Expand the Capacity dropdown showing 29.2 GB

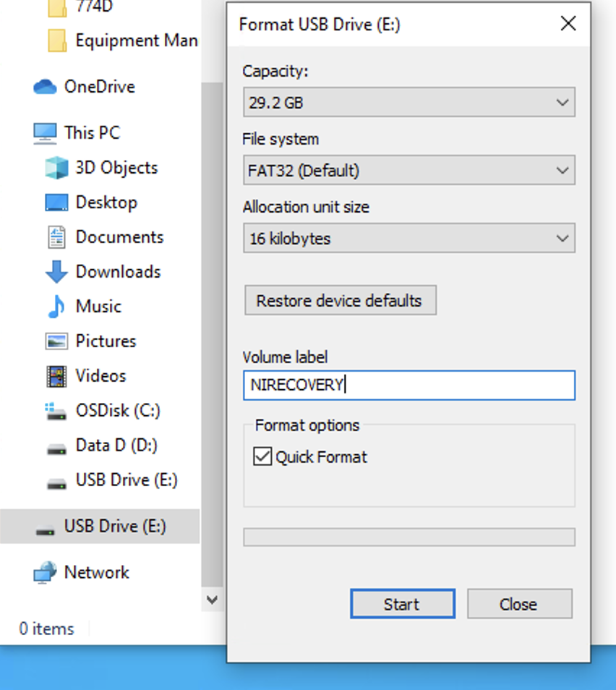pos(408,103)
